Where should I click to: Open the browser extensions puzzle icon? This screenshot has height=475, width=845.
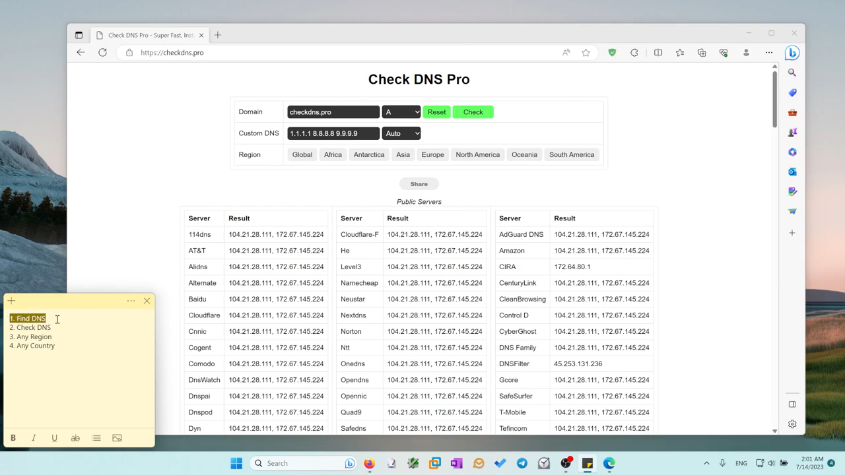pos(634,52)
